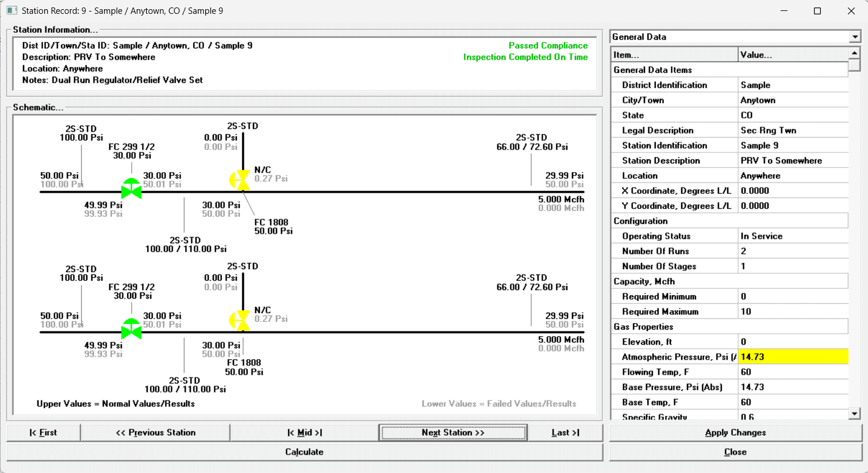Click the green regulator valve in the upper run
This screenshot has width=868, height=473.
pyautogui.click(x=132, y=189)
